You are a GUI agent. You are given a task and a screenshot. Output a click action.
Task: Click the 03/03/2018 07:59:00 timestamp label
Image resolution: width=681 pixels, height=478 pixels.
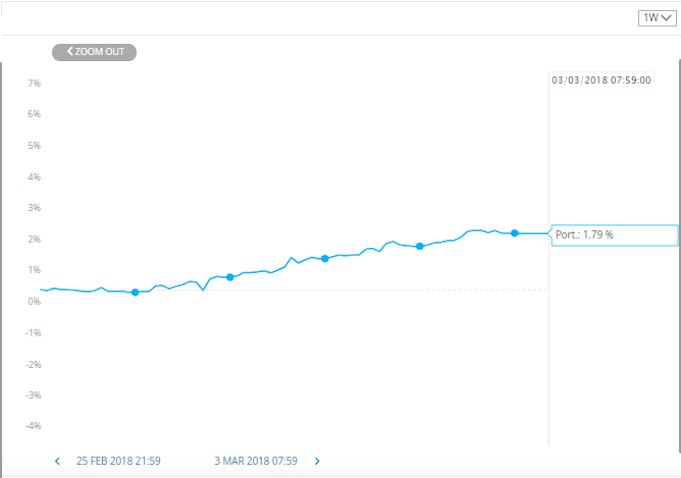(x=601, y=80)
